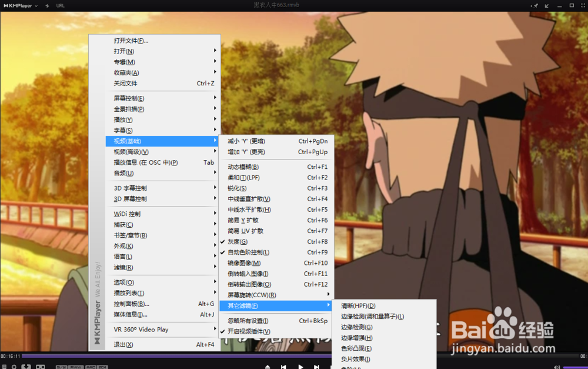Uncheck 开启视频插件(V)
Viewport: 588px width, 369px height.
tap(276, 331)
